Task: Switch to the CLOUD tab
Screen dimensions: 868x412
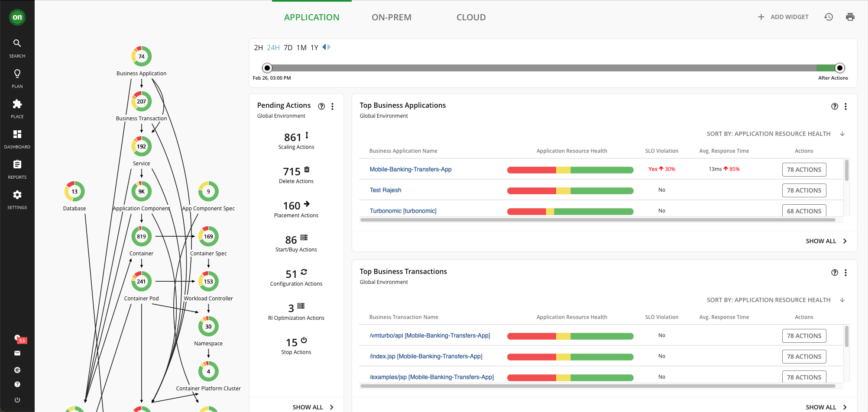Action: coord(471,17)
